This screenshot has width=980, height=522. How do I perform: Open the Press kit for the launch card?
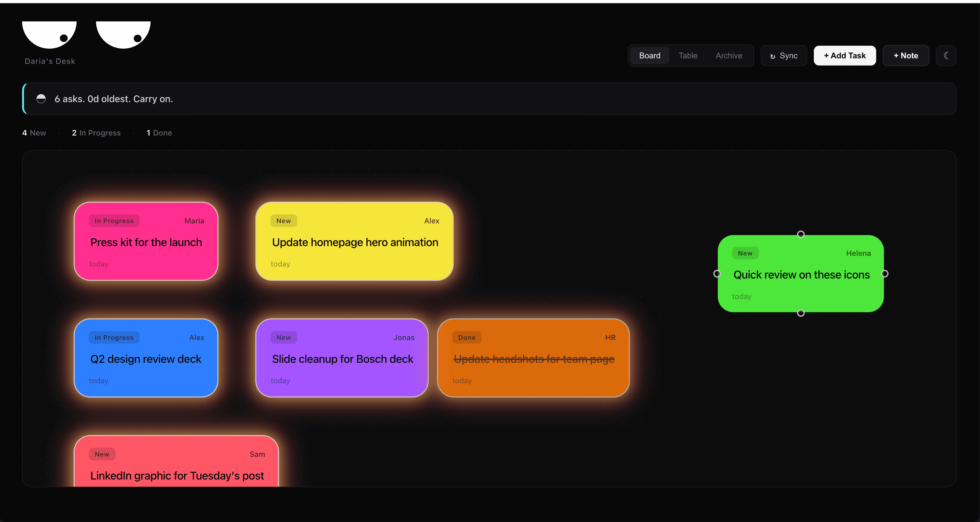pyautogui.click(x=146, y=242)
